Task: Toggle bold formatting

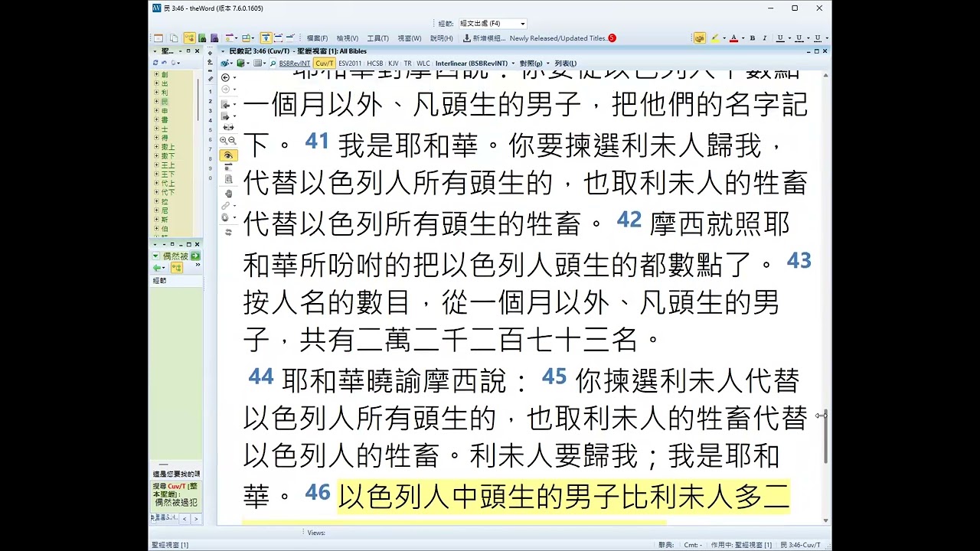Action: pyautogui.click(x=753, y=38)
